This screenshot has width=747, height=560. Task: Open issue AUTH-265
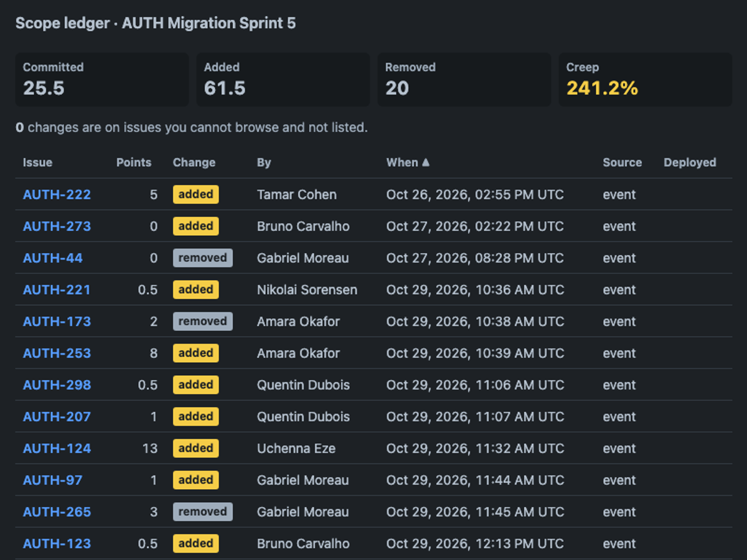coord(57,512)
